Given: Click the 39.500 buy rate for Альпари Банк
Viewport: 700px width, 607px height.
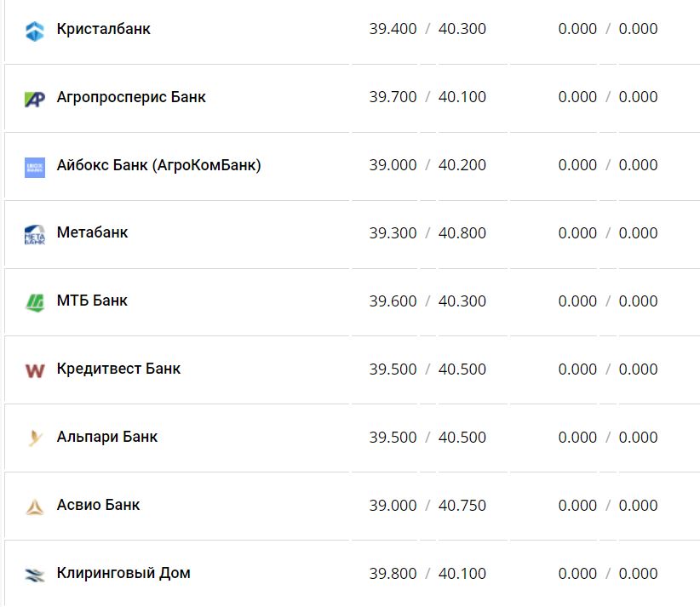Looking at the screenshot, I should click(x=393, y=437).
